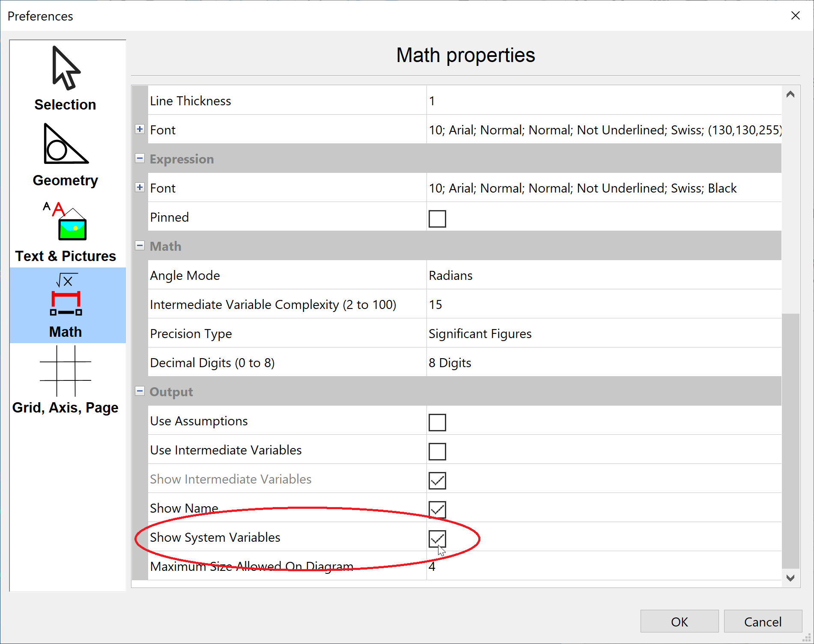Viewport: 814px width, 644px height.
Task: Enable Use Intermediate Variables checkbox
Action: (437, 451)
